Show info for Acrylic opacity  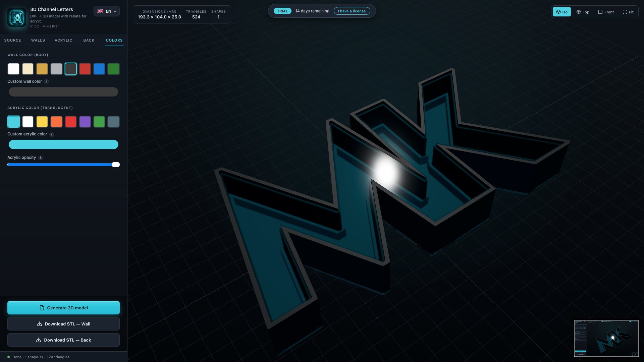(41, 158)
